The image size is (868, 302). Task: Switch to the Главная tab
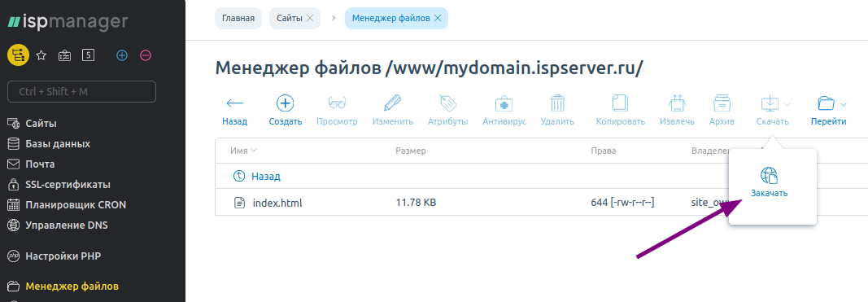[x=238, y=18]
